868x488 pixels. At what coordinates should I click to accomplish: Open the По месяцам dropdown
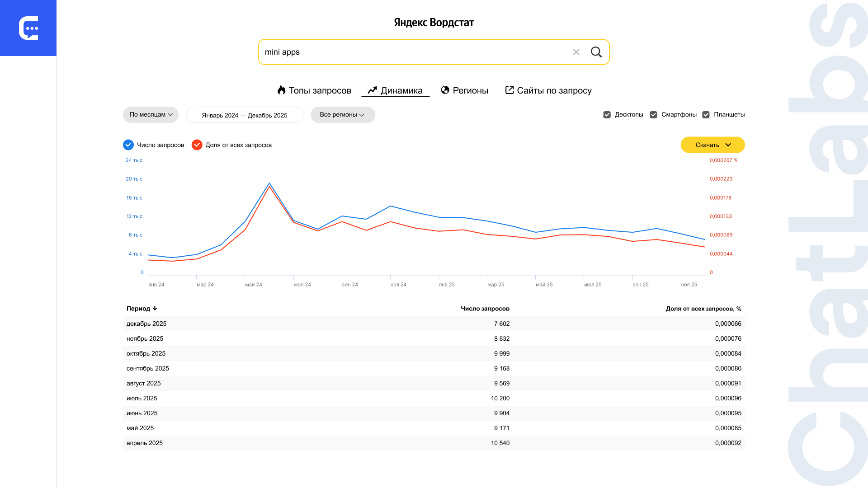tap(151, 115)
